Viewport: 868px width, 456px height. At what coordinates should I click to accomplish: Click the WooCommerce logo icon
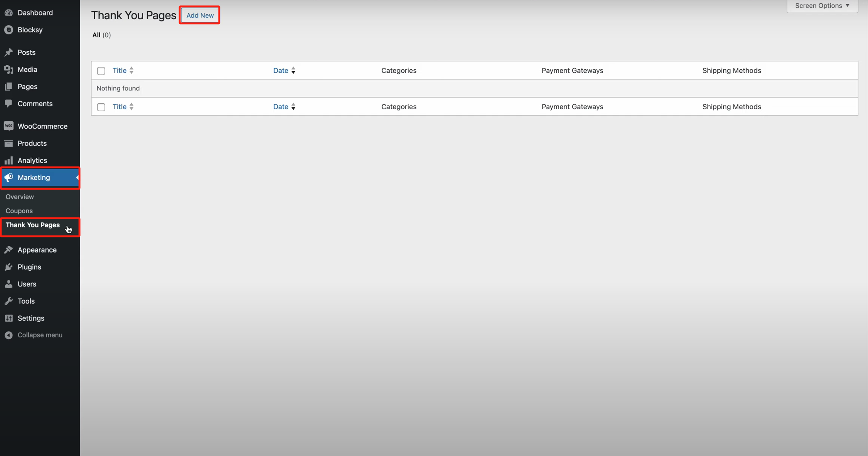pyautogui.click(x=9, y=126)
